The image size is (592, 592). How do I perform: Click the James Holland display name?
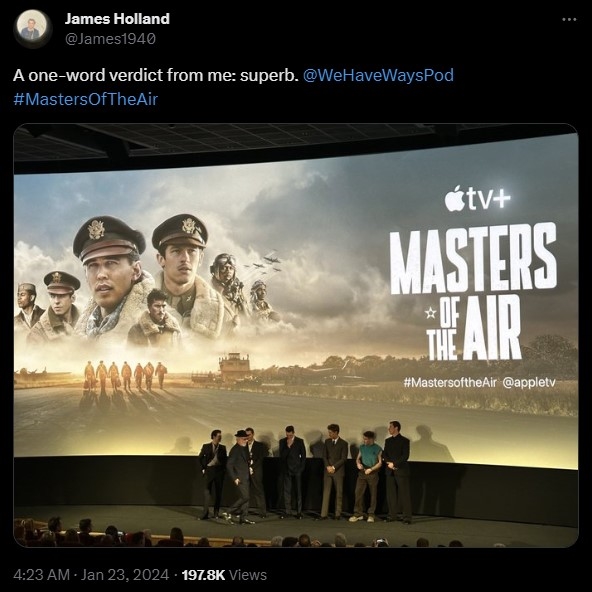(117, 19)
